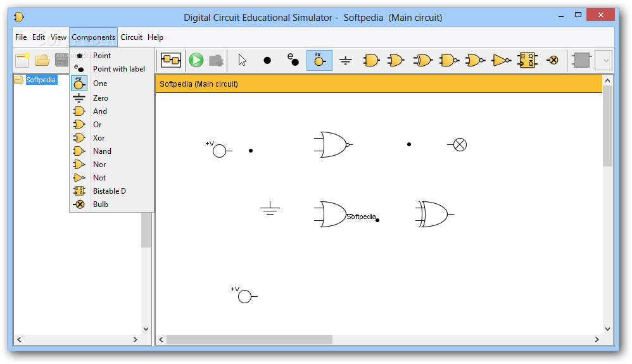
Task: Open the dropdown arrow at toolbar end
Action: click(x=605, y=61)
